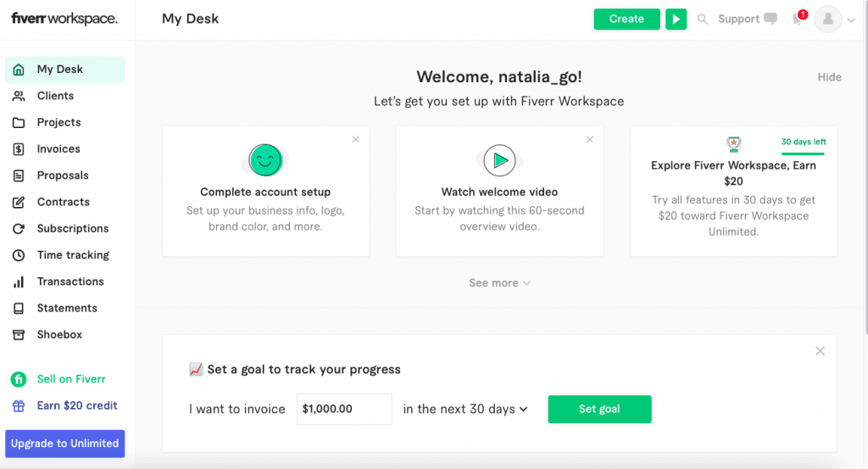Click the trophy icon on Earn $20 card

733,143
